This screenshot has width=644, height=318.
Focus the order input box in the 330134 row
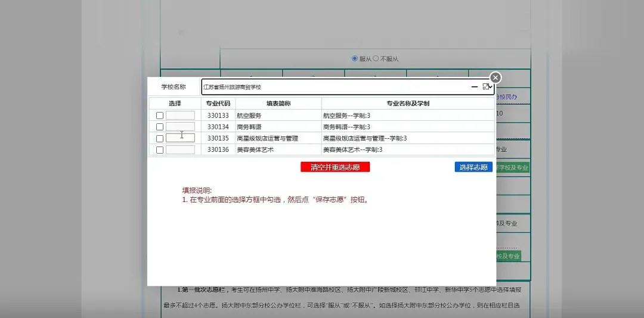click(180, 127)
